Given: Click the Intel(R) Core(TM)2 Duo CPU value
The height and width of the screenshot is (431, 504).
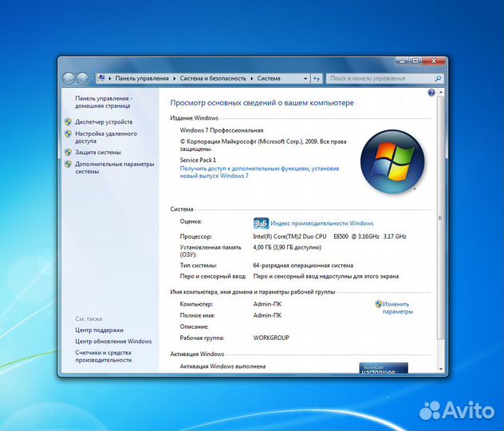Looking at the screenshot, I should click(329, 236).
